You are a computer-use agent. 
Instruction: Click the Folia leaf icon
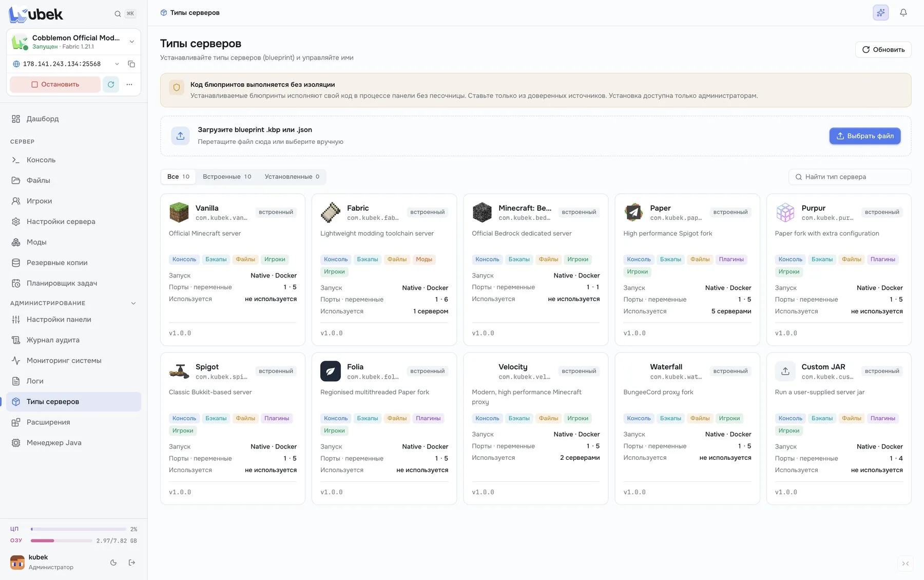click(x=331, y=371)
